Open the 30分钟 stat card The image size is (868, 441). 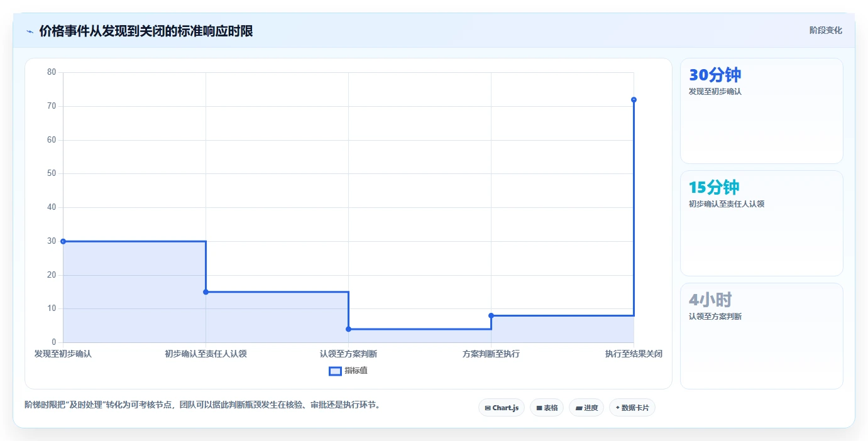click(761, 111)
